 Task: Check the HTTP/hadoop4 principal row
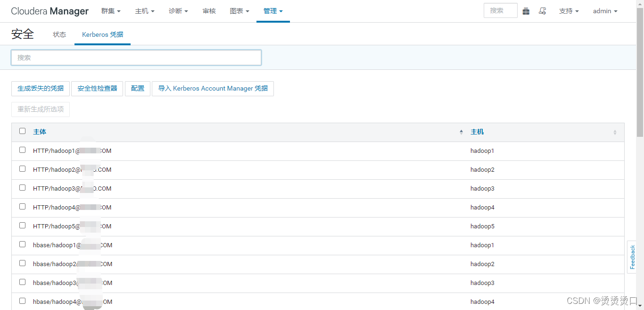click(23, 207)
